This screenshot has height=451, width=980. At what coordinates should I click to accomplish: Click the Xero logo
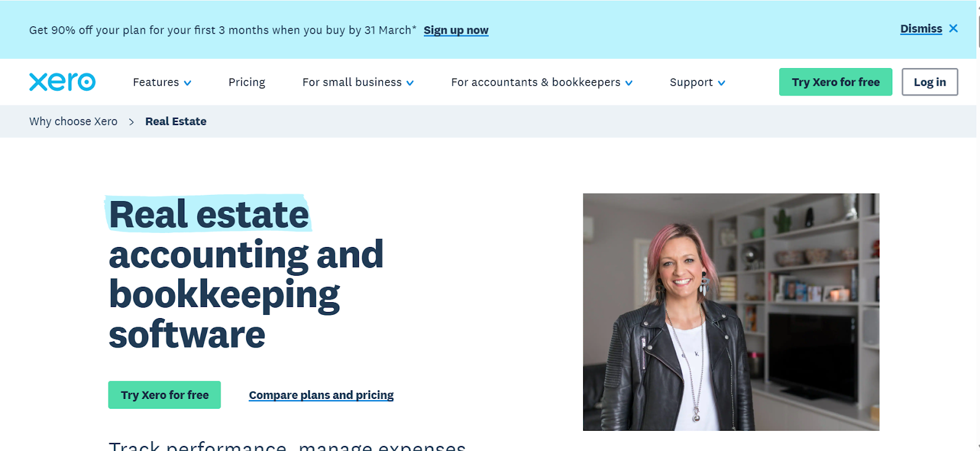[x=62, y=81]
